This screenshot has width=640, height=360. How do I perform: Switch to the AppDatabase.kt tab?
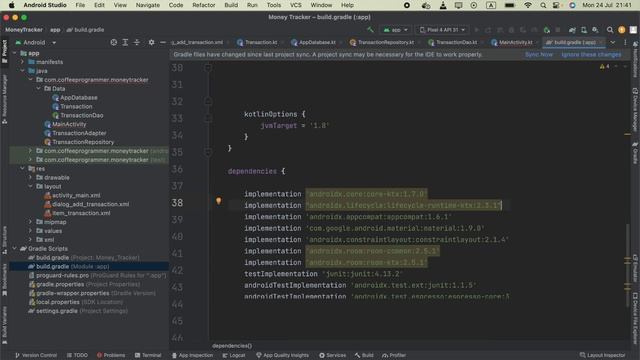click(313, 42)
